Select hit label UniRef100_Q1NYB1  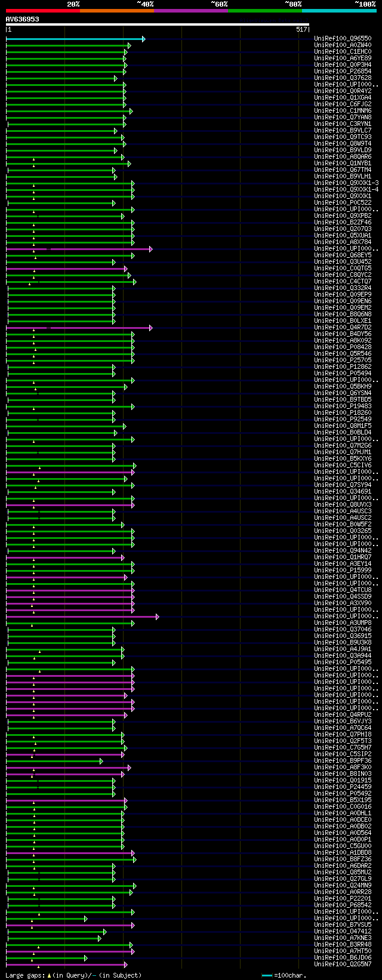[343, 164]
